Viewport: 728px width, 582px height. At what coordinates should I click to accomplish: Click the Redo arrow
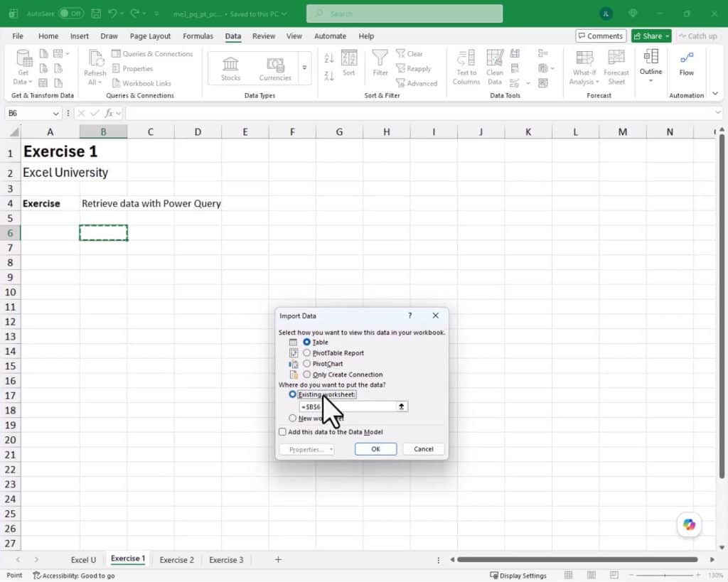pyautogui.click(x=134, y=14)
